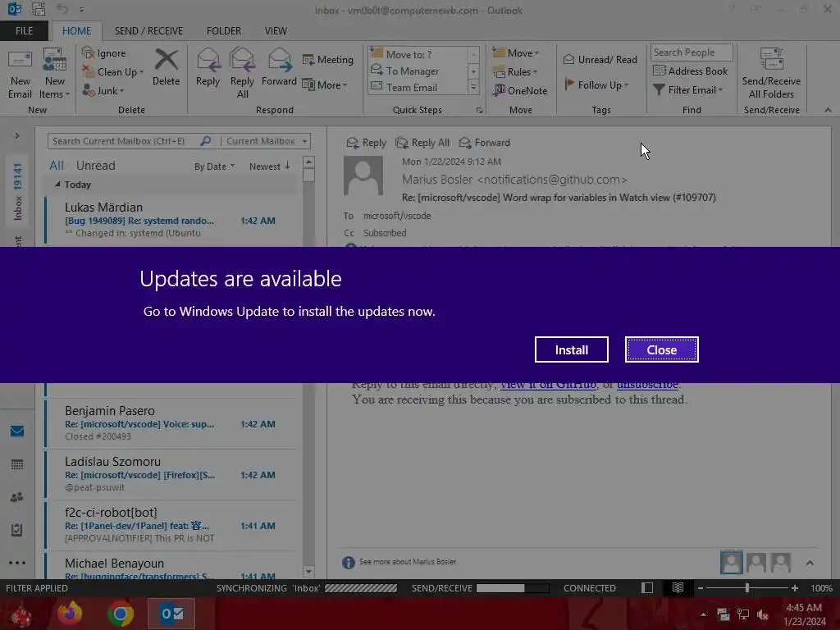Click Reply All in the ribbon

point(242,74)
